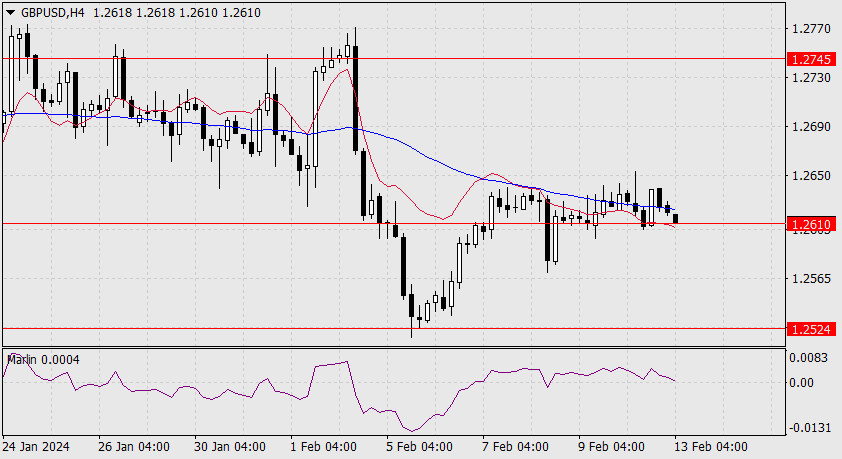The width and height of the screenshot is (842, 459).
Task: Click the 1.2650 price scale value
Action: tap(811, 176)
